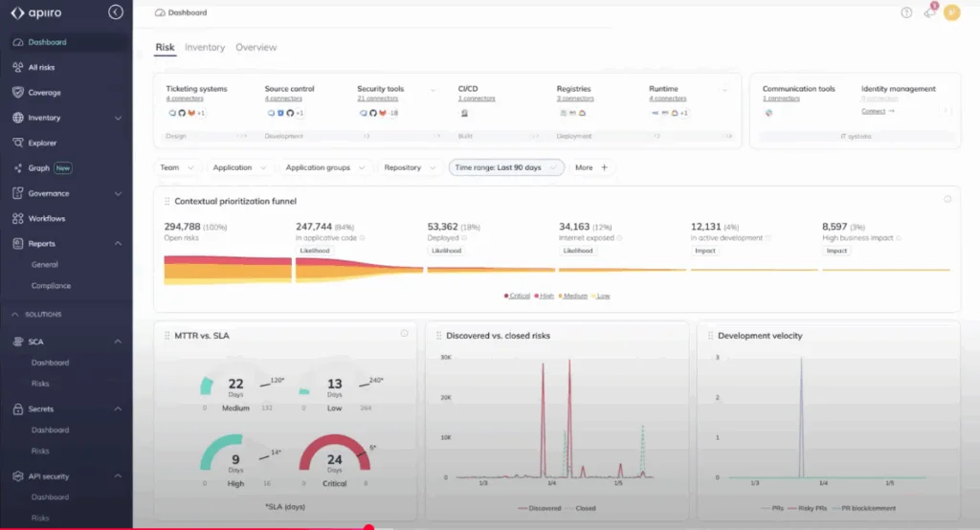Toggle High legend in funnel
980x530 pixels.
pos(545,296)
